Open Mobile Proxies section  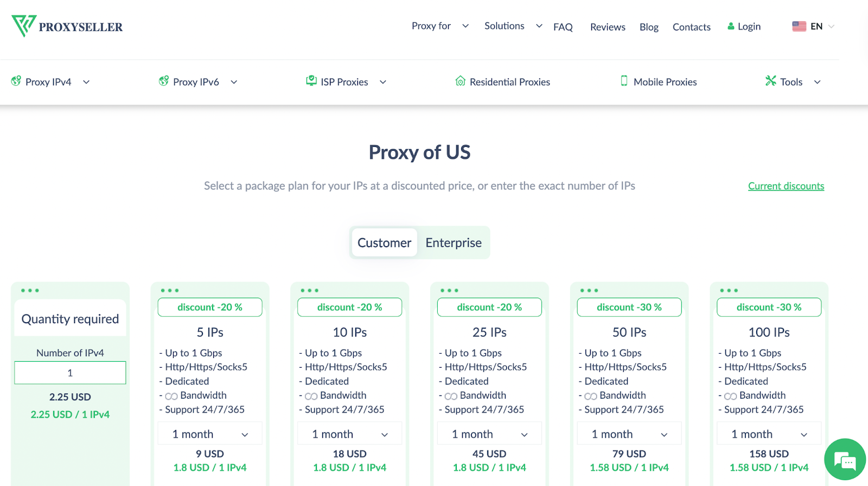[665, 82]
